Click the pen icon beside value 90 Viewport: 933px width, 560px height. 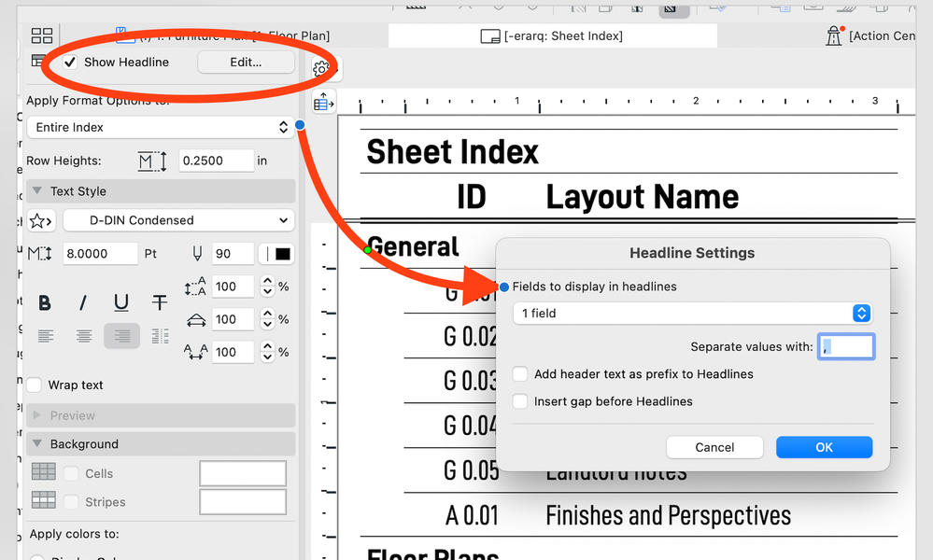click(198, 254)
